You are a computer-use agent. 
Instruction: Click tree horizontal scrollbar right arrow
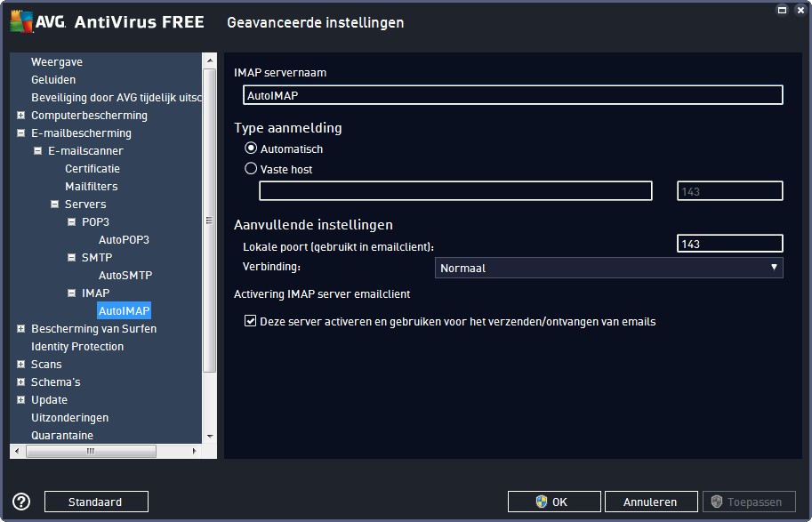pyautogui.click(x=195, y=451)
